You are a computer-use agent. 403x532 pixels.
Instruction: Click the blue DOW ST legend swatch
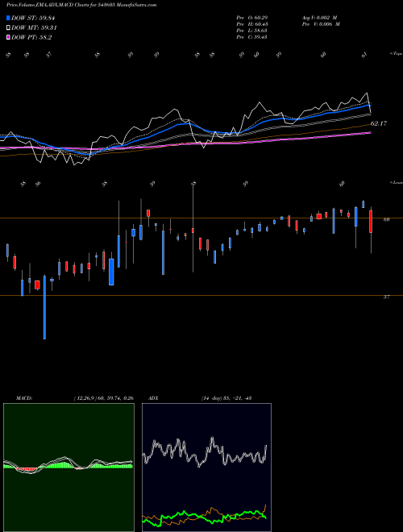click(x=9, y=18)
